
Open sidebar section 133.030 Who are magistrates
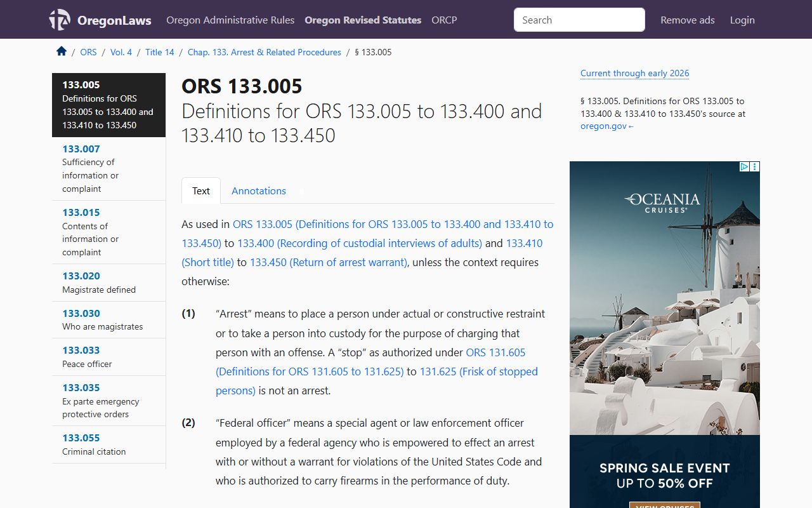click(x=108, y=320)
